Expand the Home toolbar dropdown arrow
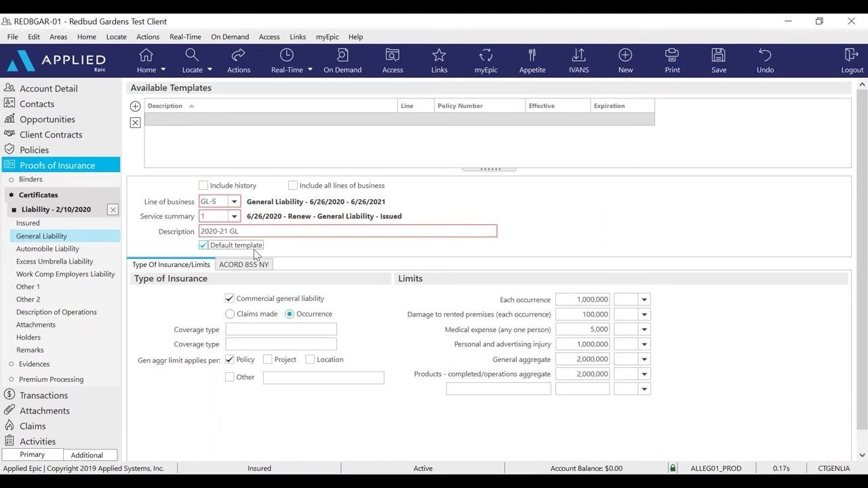This screenshot has height=488, width=868. point(163,70)
